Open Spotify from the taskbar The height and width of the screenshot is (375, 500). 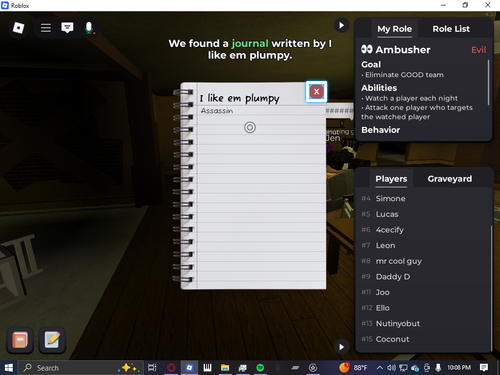coord(260,368)
